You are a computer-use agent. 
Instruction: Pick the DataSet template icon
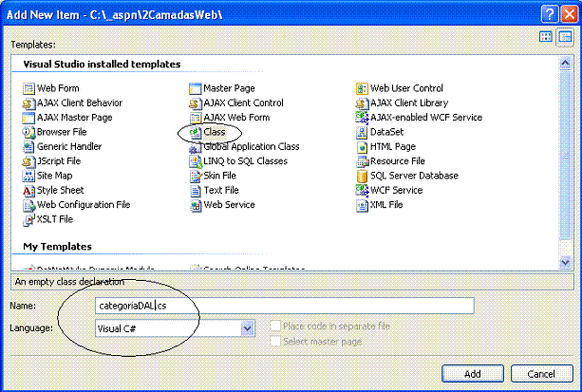362,132
